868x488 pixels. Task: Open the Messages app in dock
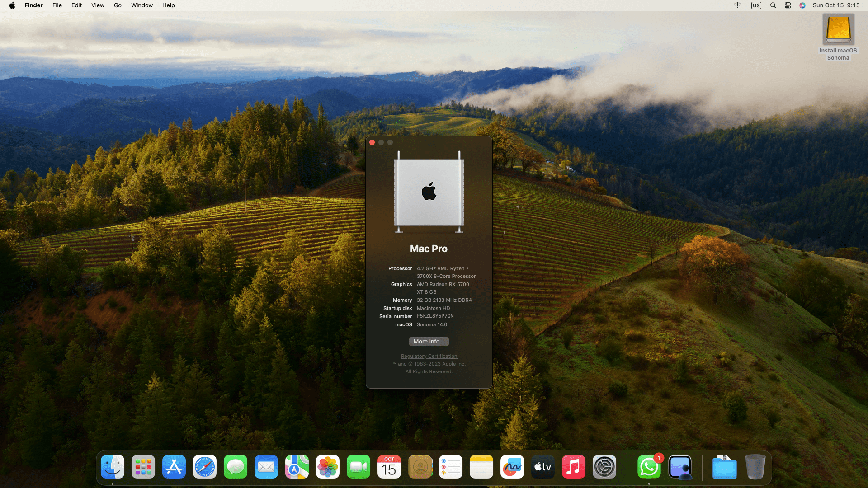(x=236, y=467)
